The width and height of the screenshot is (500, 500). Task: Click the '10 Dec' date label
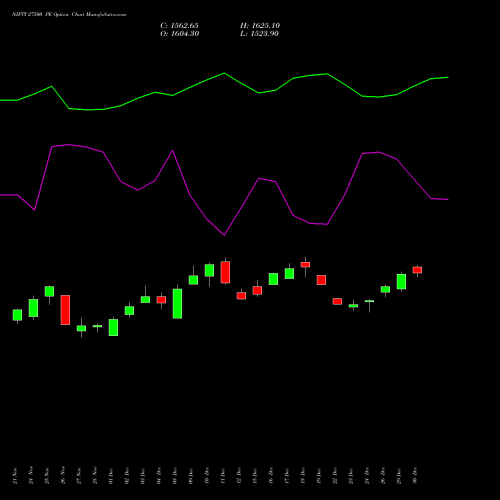pos(207,476)
